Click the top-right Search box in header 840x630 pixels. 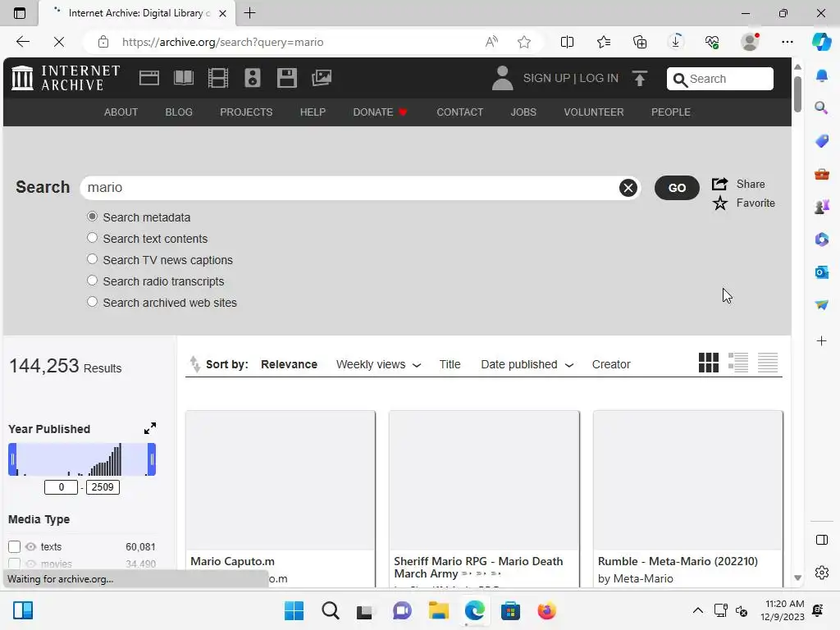point(720,79)
